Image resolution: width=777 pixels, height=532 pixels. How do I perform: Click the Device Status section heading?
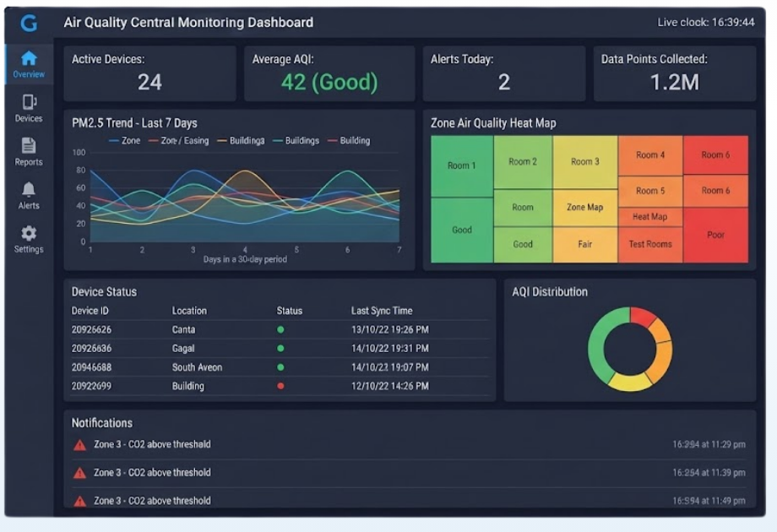tap(104, 292)
